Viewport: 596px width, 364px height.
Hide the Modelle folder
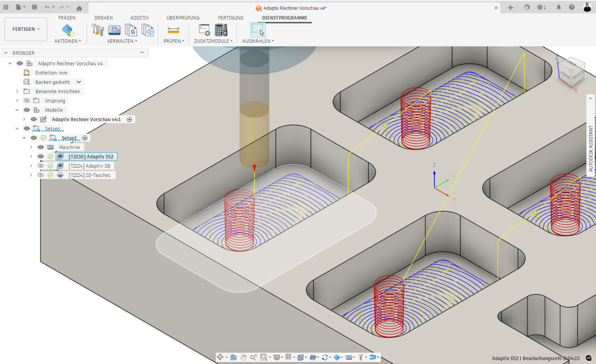tap(27, 110)
